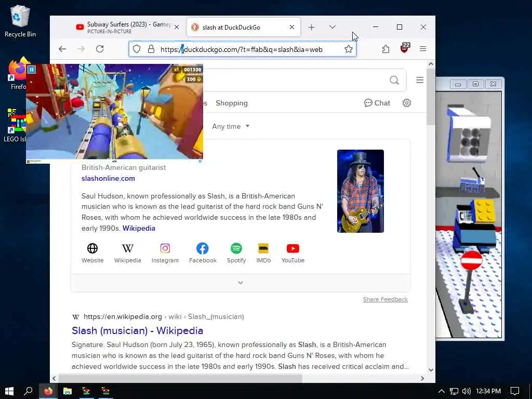Reload the page with the refresh icon
This screenshot has height=399, width=532.
pos(100,49)
